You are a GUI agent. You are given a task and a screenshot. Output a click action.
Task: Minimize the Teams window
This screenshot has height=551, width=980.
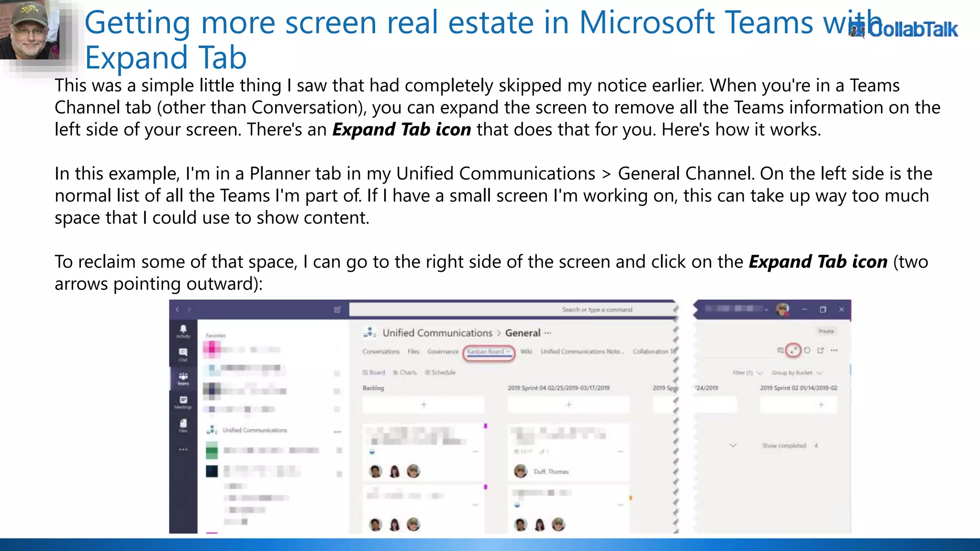click(x=804, y=309)
